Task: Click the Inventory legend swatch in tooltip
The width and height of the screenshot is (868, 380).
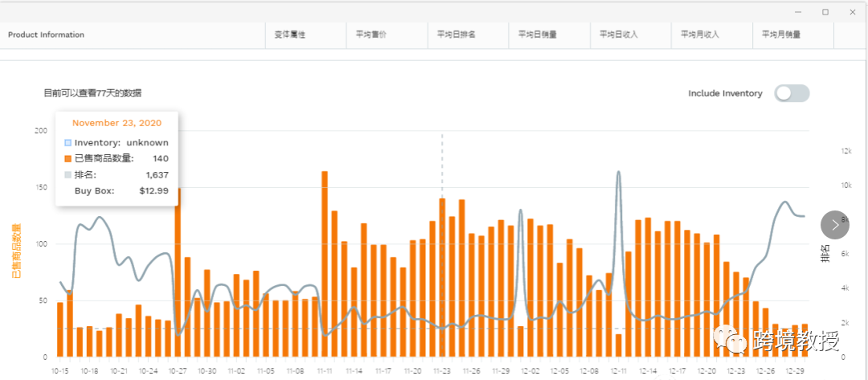Action: pyautogui.click(x=68, y=143)
